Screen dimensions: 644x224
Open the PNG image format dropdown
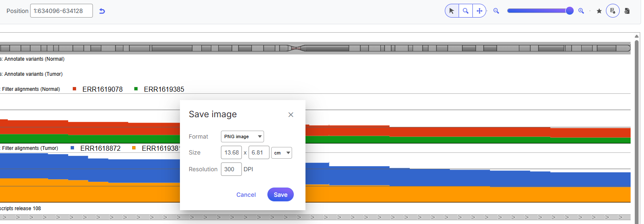click(x=242, y=136)
